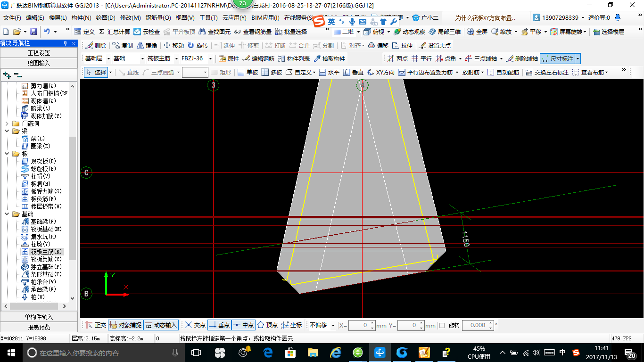This screenshot has height=362, width=644.
Task: Click the 汇总计算 sum tool
Action: click(115, 32)
